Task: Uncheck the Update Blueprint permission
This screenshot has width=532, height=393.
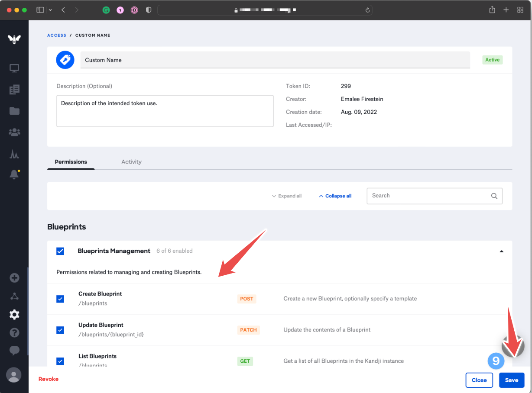Action: coord(60,330)
